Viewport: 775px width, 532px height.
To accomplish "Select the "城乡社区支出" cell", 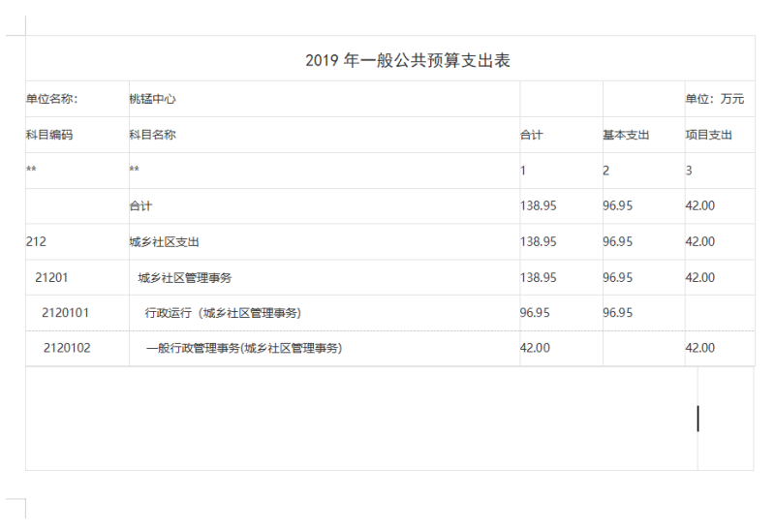I will click(x=164, y=241).
